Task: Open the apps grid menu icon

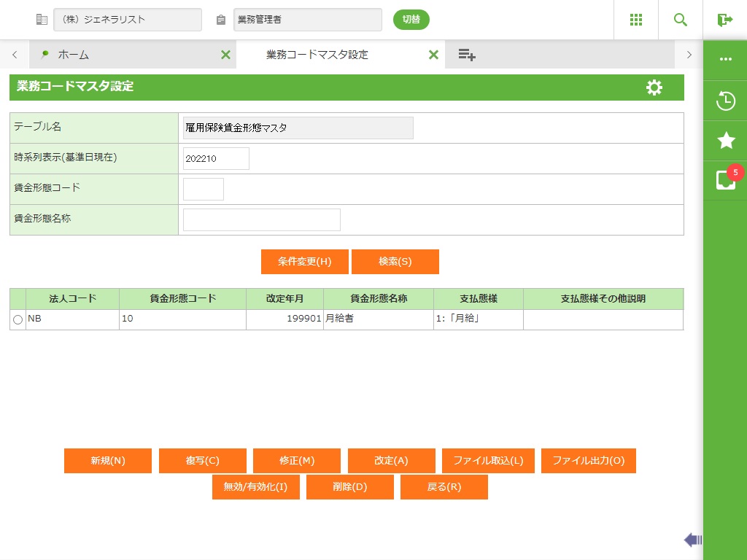Action: pyautogui.click(x=635, y=20)
